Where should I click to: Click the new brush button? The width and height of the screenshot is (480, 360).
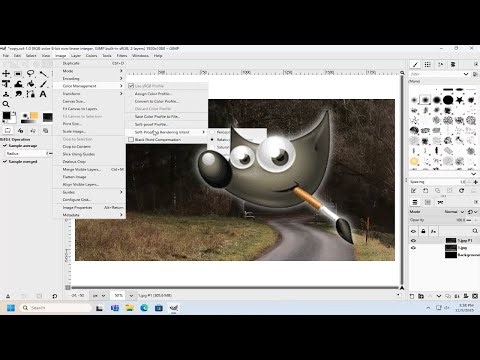point(426,191)
